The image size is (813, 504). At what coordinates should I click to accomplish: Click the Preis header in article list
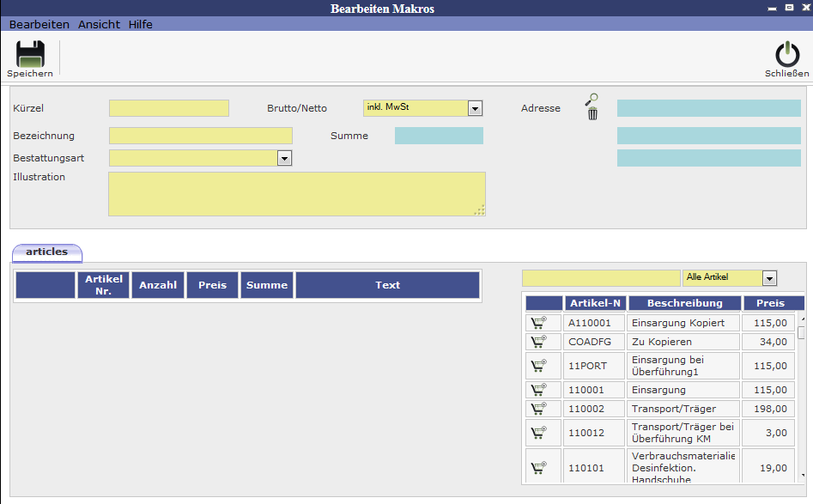click(770, 303)
